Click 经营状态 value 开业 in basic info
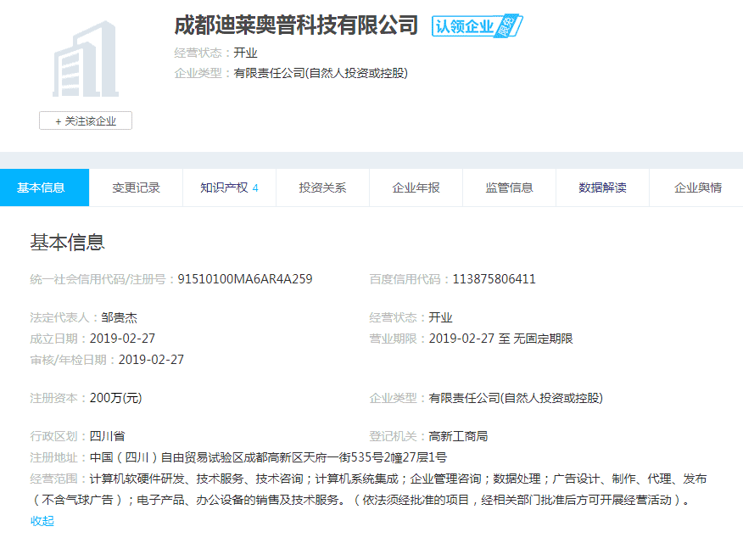Image resolution: width=743 pixels, height=560 pixels. pyautogui.click(x=441, y=317)
